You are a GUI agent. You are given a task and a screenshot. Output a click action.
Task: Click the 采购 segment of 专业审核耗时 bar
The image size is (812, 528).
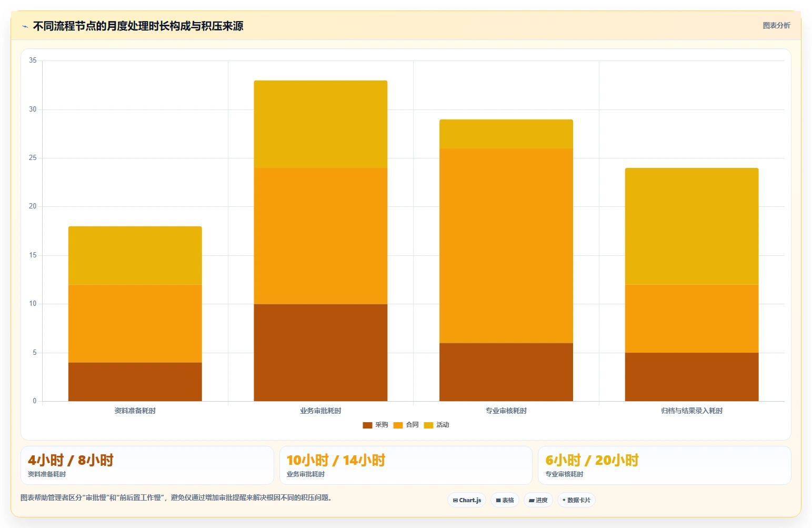(x=506, y=372)
